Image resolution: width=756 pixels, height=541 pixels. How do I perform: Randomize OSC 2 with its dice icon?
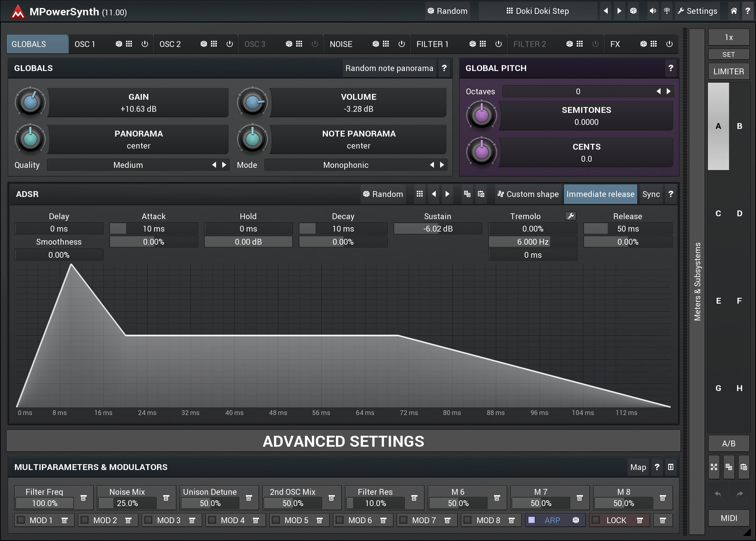tap(204, 44)
